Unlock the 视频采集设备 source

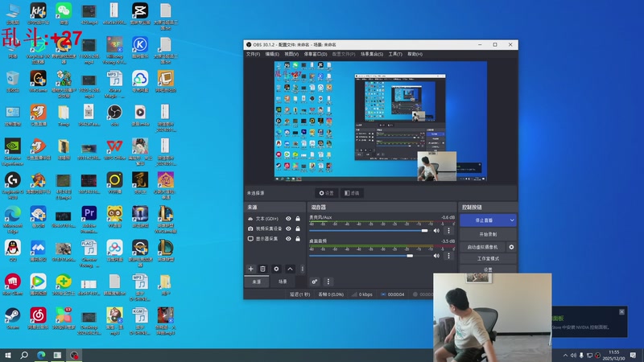[298, 228]
